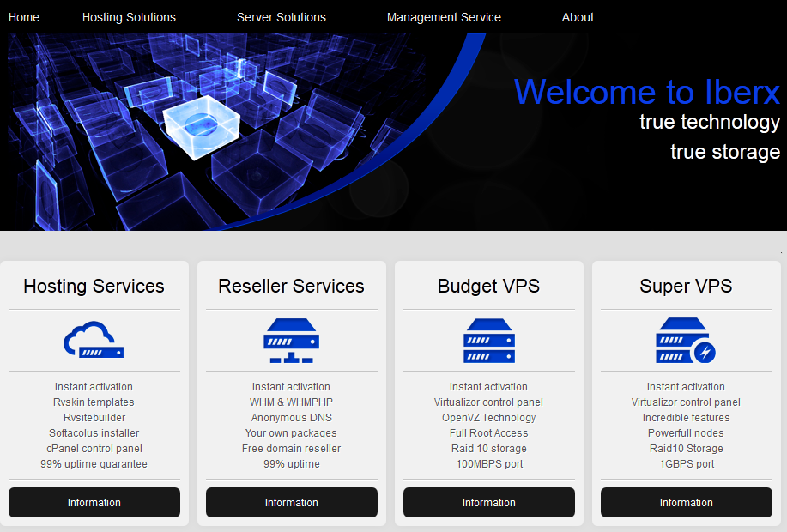Screen dimensions: 787x532
Task: Open the Hosting Solutions menu
Action: [x=129, y=17]
